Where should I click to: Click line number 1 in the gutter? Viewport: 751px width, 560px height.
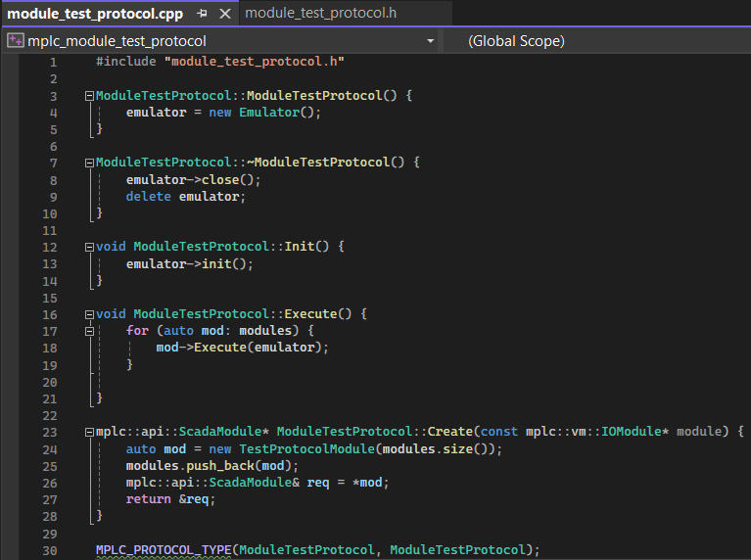(x=54, y=63)
